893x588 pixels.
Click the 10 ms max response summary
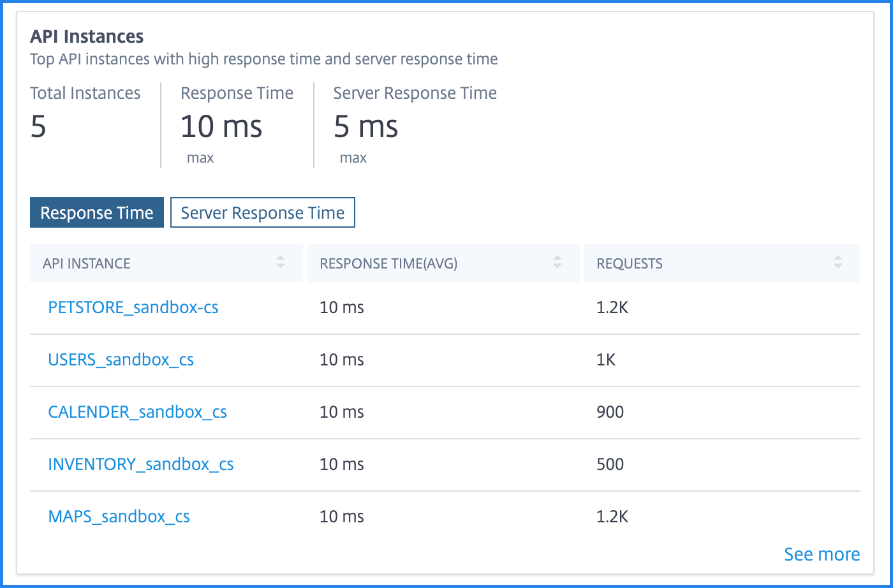click(221, 126)
